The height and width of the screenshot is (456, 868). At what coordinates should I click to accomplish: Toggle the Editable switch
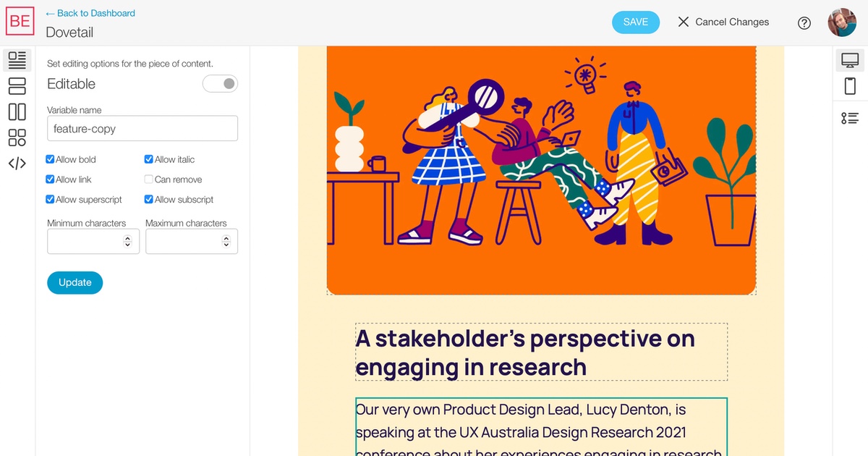[220, 84]
